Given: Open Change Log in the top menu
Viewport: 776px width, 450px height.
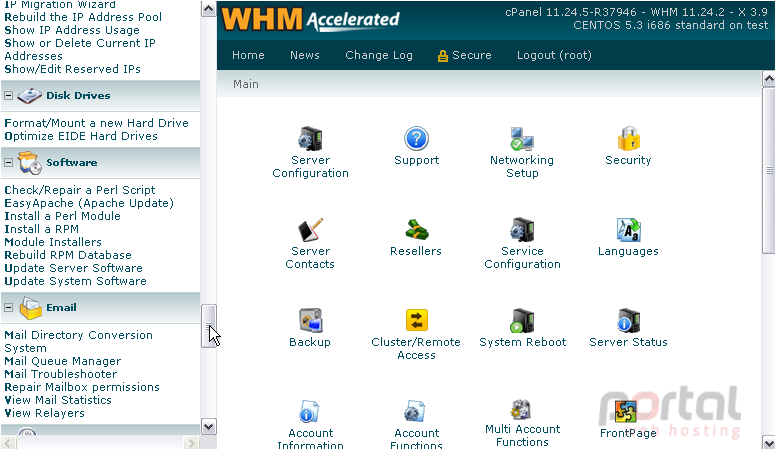Looking at the screenshot, I should coord(379,55).
